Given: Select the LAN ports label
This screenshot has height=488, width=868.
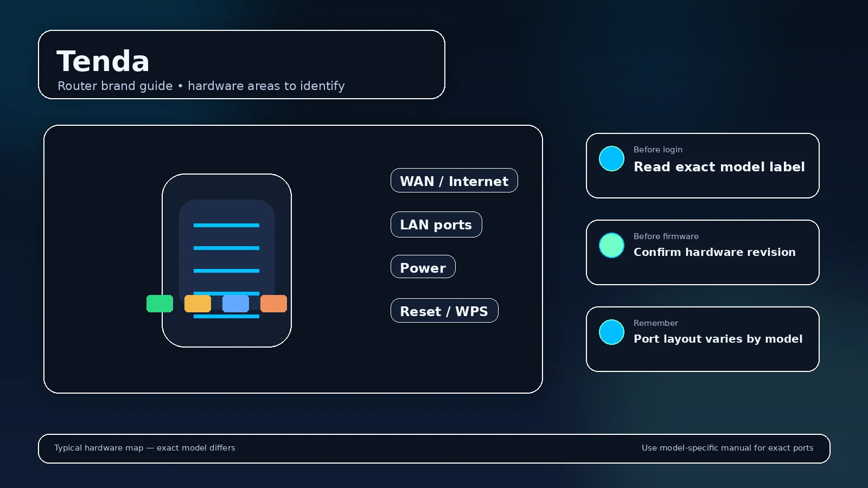Looking at the screenshot, I should click(x=436, y=224).
